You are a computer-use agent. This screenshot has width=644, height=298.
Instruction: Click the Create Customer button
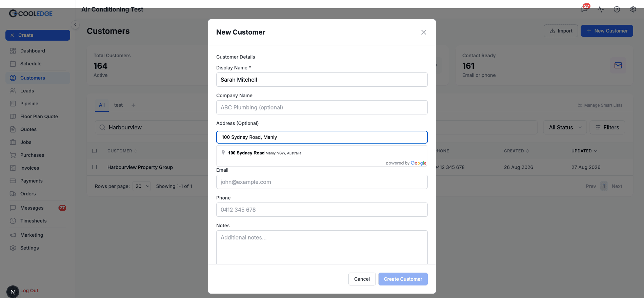click(403, 279)
